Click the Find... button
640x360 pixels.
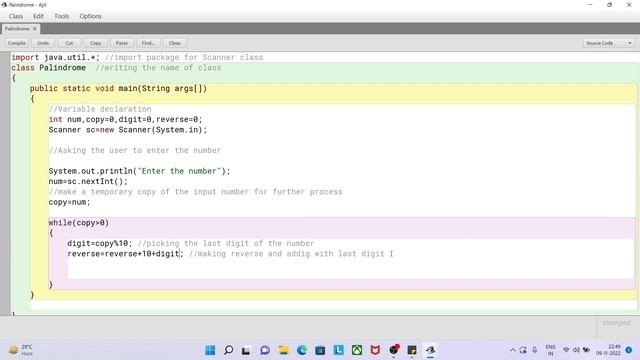148,43
